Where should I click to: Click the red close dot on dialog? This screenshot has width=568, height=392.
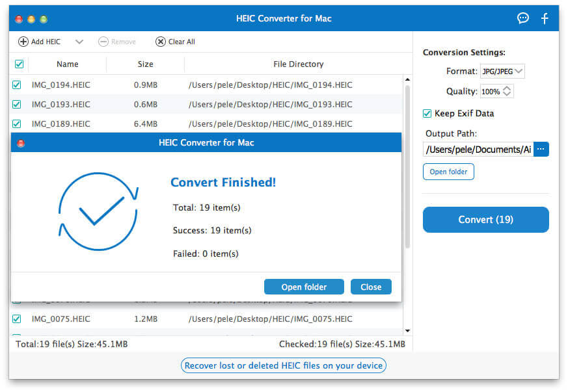(20, 143)
